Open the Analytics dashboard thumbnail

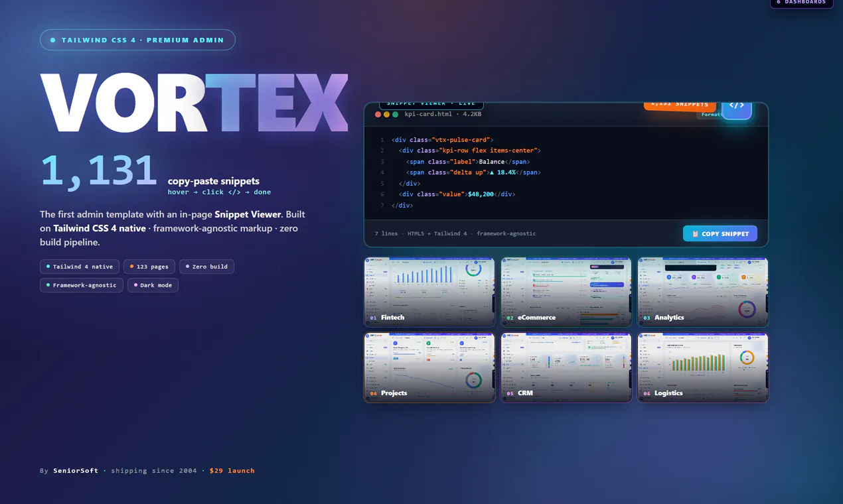703,292
